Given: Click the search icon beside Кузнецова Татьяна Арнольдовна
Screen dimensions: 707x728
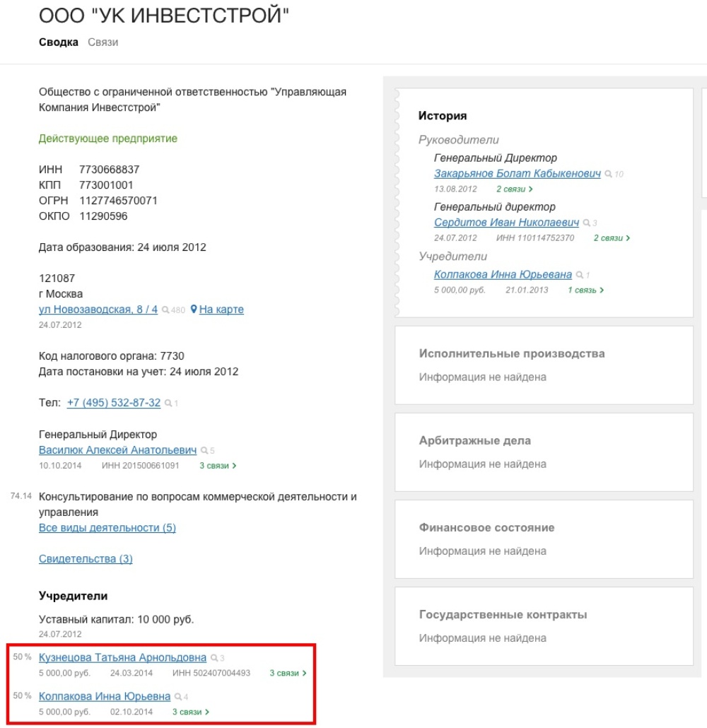Looking at the screenshot, I should [x=214, y=658].
